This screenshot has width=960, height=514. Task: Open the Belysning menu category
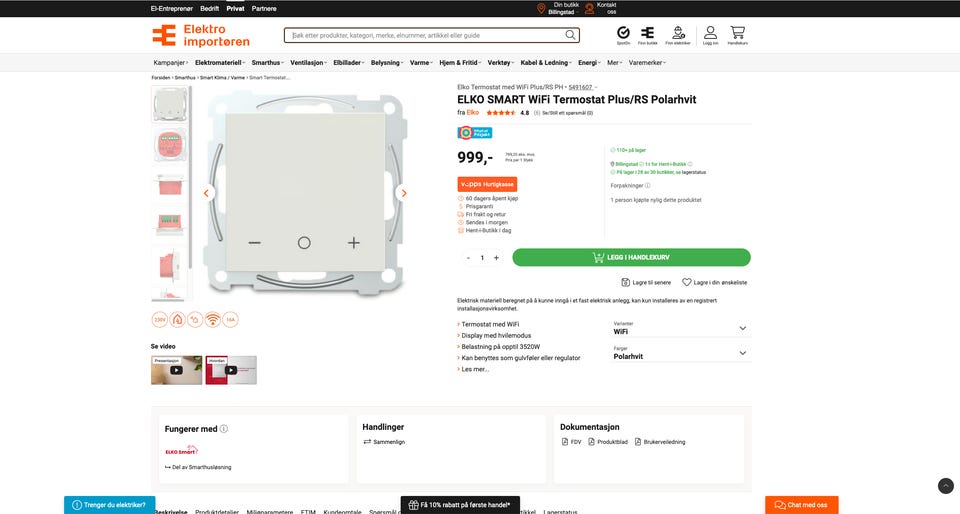point(386,63)
